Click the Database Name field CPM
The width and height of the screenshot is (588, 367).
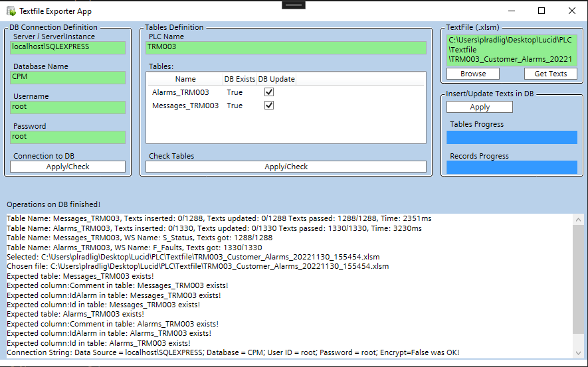[68, 77]
